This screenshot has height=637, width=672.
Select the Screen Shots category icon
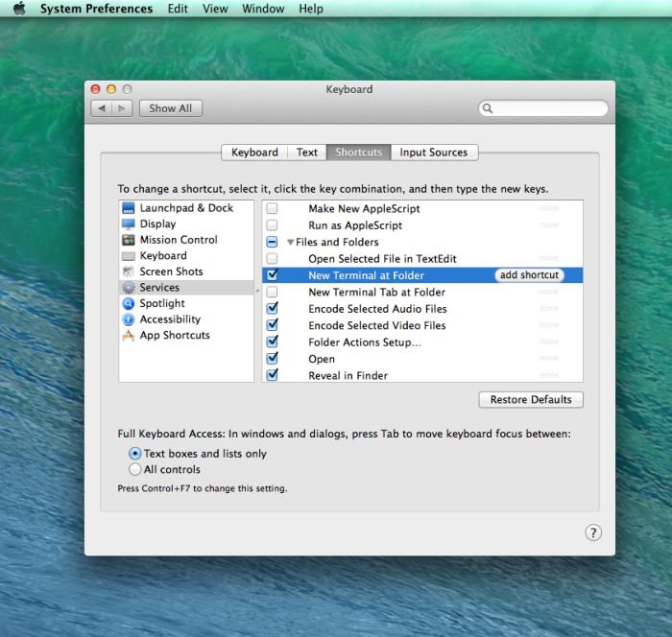point(128,271)
